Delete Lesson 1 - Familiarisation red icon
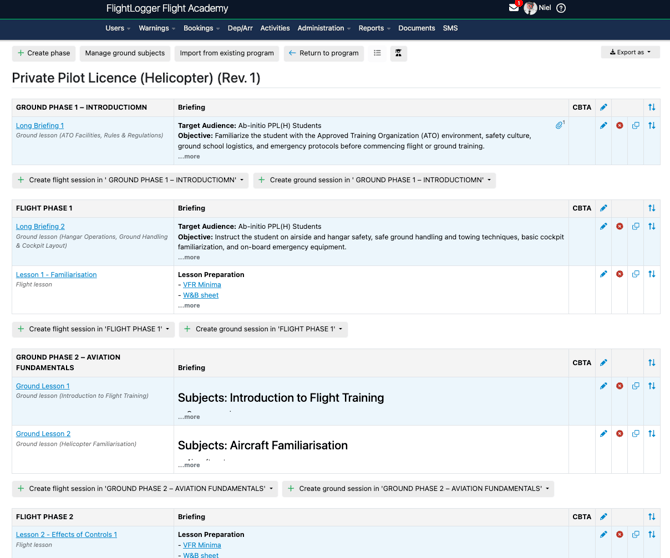Screen dimensions: 670x558 pos(620,274)
